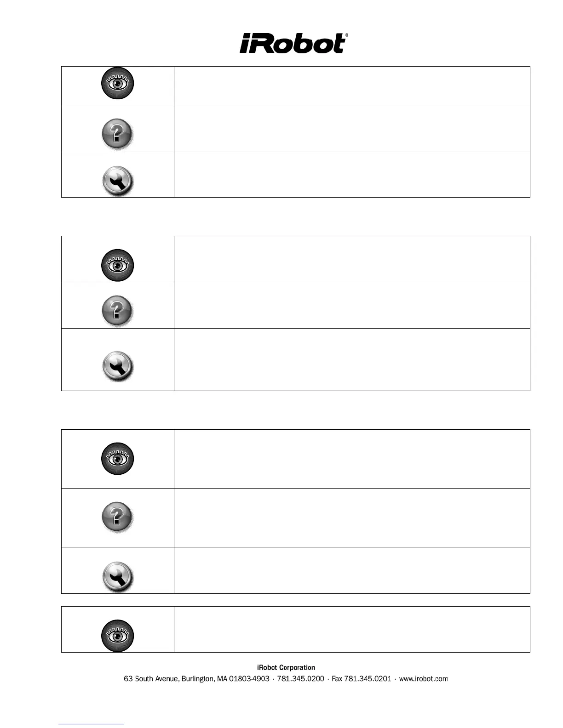Click the question mark icon in the third table
Image resolution: width=563 pixels, height=728 pixels.
coord(117,517)
